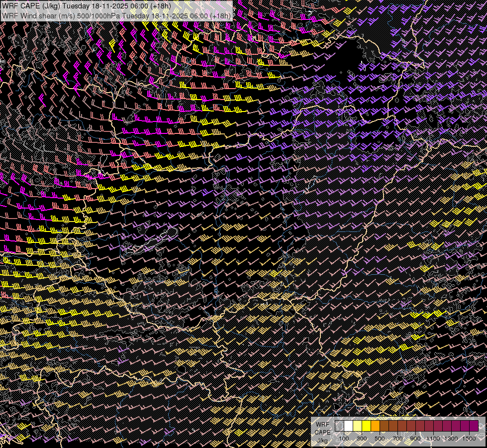
Task: Pick the bright yellow CAPE legend swatch
Action: pyautogui.click(x=366, y=426)
